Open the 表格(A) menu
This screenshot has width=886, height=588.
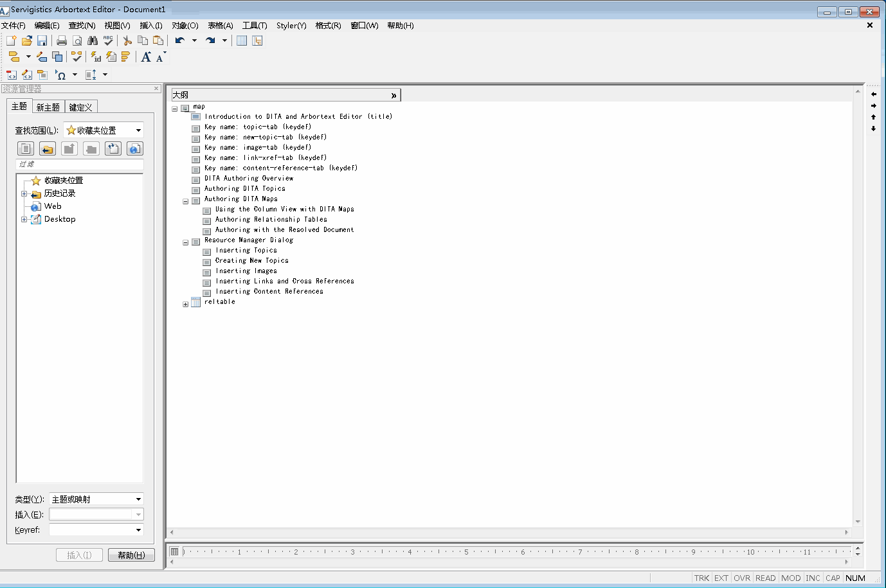point(221,26)
